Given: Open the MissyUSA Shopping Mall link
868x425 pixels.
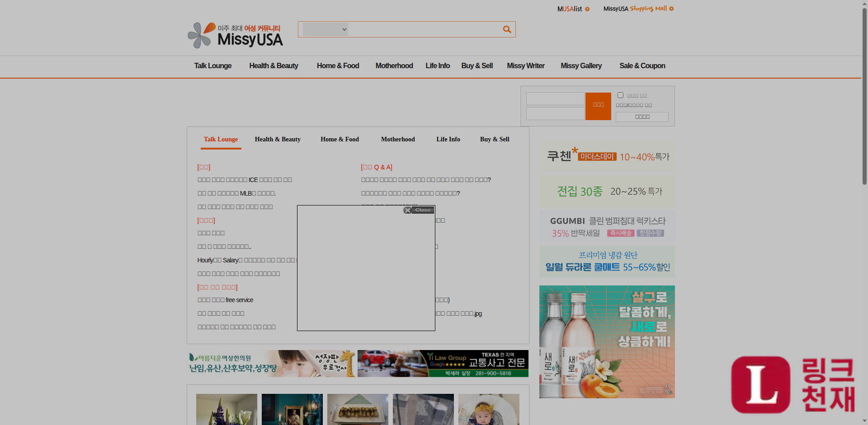Looking at the screenshot, I should click(x=638, y=9).
